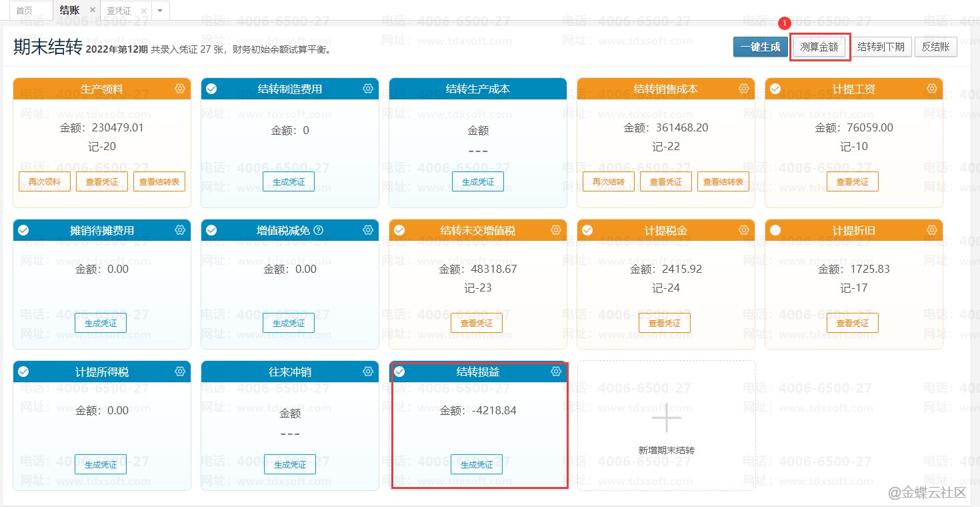The height and width of the screenshot is (507, 980).
Task: Toggle checkbox on 计提所得税 card
Action: pyautogui.click(x=23, y=372)
